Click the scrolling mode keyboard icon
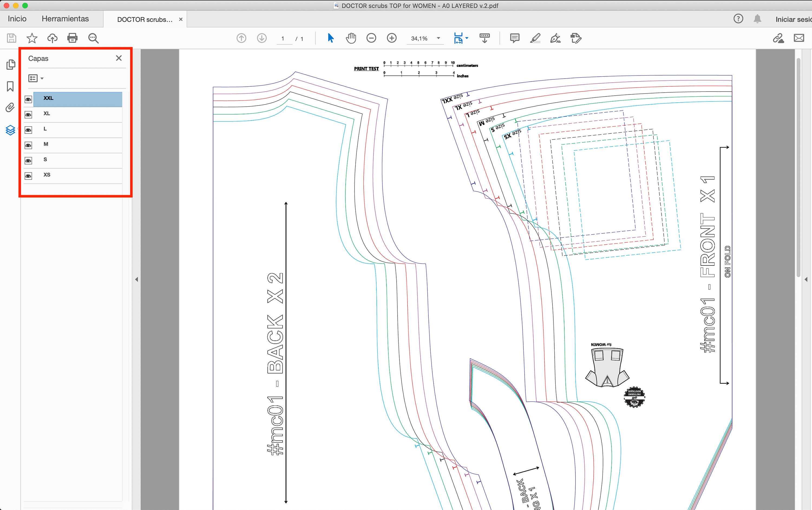The image size is (812, 510). [484, 38]
